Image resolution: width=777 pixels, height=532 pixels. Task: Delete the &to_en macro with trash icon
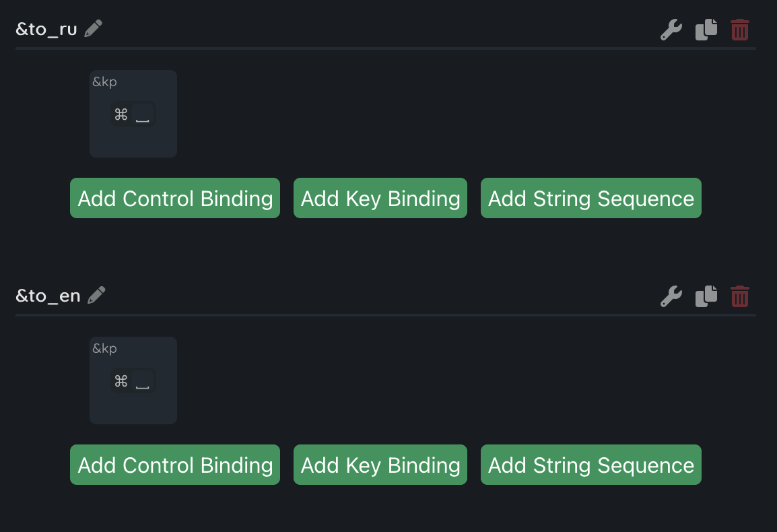click(740, 296)
